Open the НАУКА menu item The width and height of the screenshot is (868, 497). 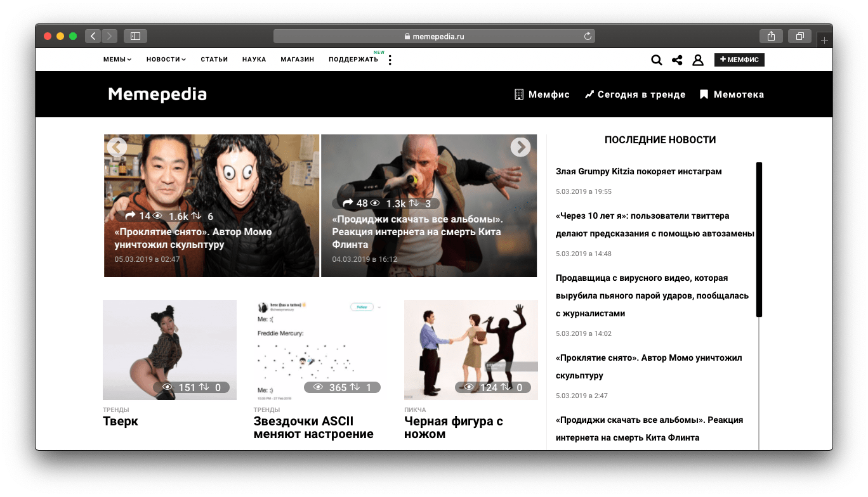[254, 60]
